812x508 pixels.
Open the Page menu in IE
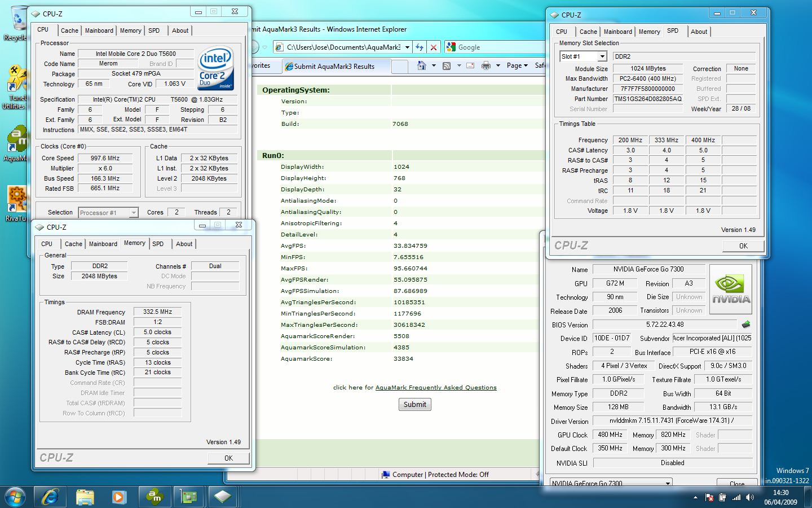517,66
